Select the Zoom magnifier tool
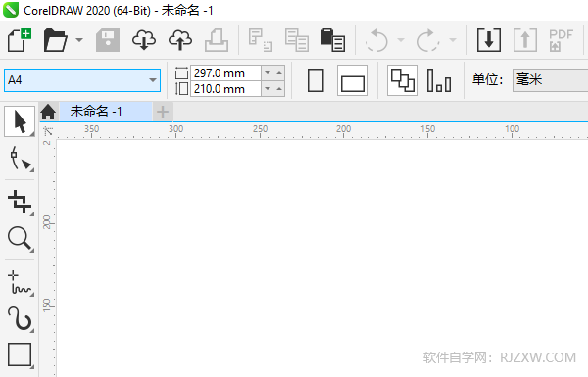 (x=20, y=239)
